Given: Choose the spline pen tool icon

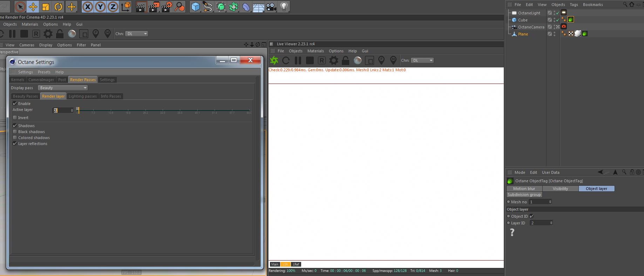Looking at the screenshot, I should click(x=208, y=7).
